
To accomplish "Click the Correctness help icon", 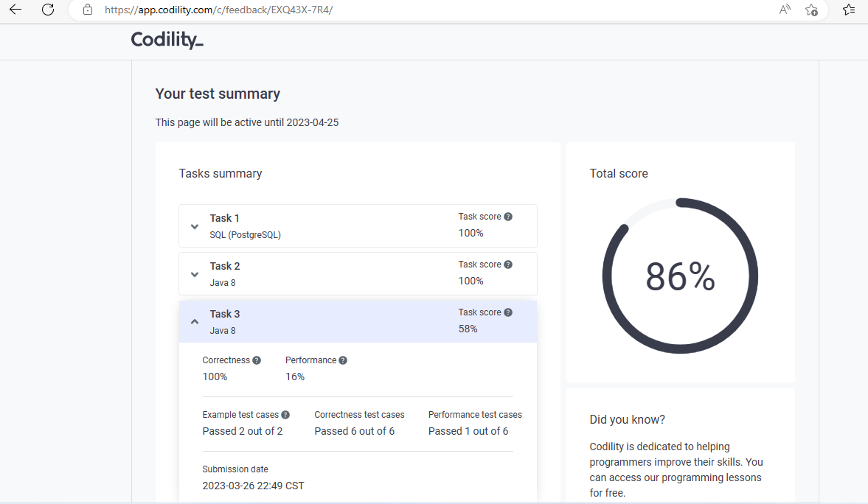I will click(x=257, y=360).
